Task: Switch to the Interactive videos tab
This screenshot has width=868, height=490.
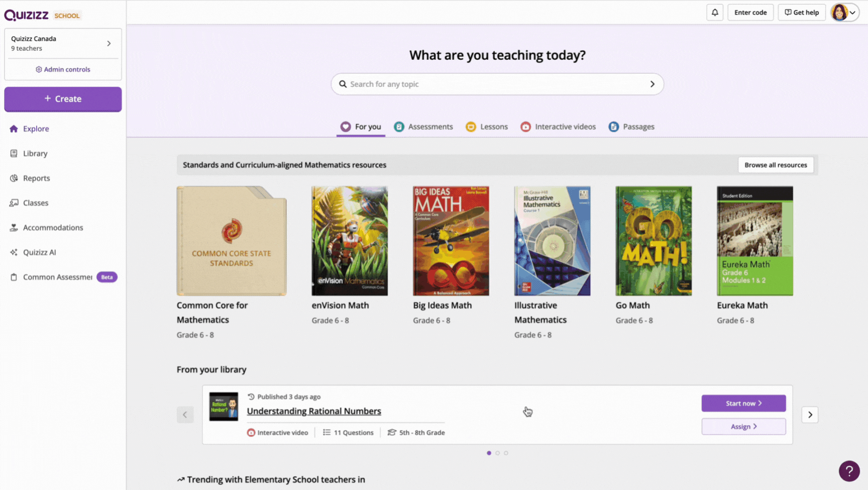Action: 558,127
